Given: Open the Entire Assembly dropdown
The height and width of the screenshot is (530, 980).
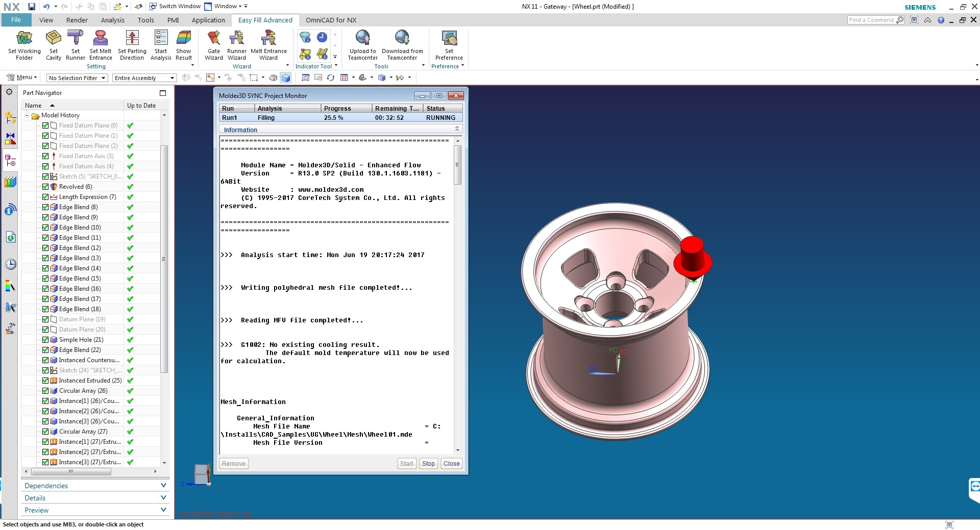Looking at the screenshot, I should tap(144, 78).
